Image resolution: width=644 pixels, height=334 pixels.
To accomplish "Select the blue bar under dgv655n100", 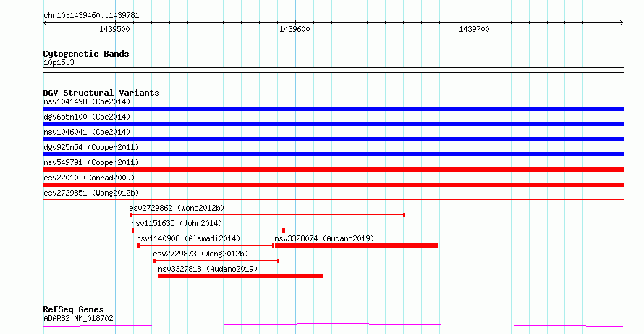I will tap(333, 124).
